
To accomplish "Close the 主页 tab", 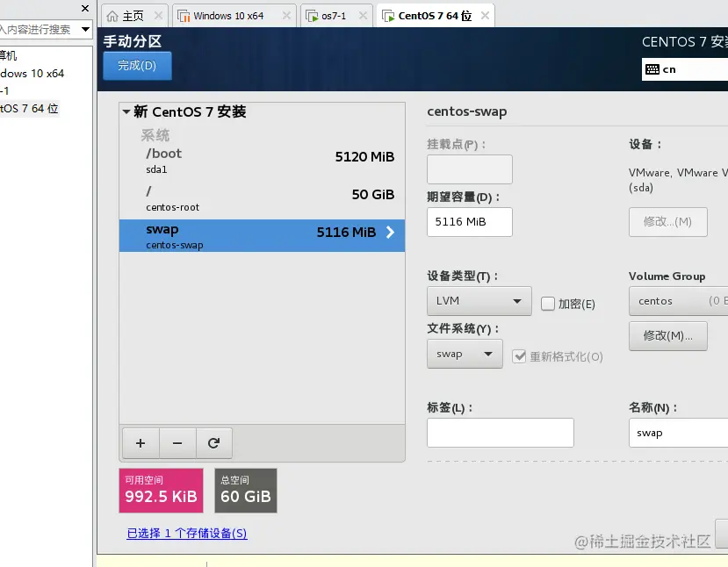I will (x=158, y=16).
